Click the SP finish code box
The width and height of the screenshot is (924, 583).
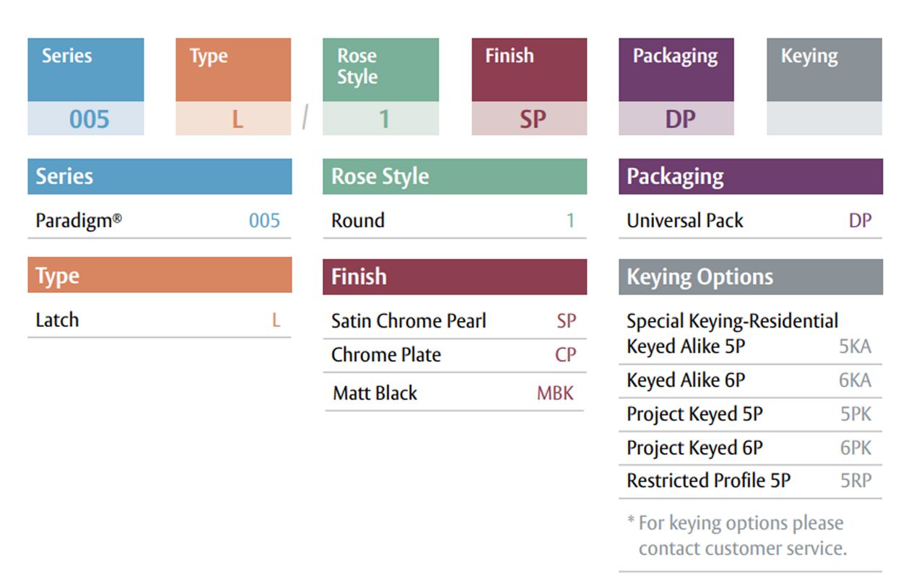coord(529,118)
